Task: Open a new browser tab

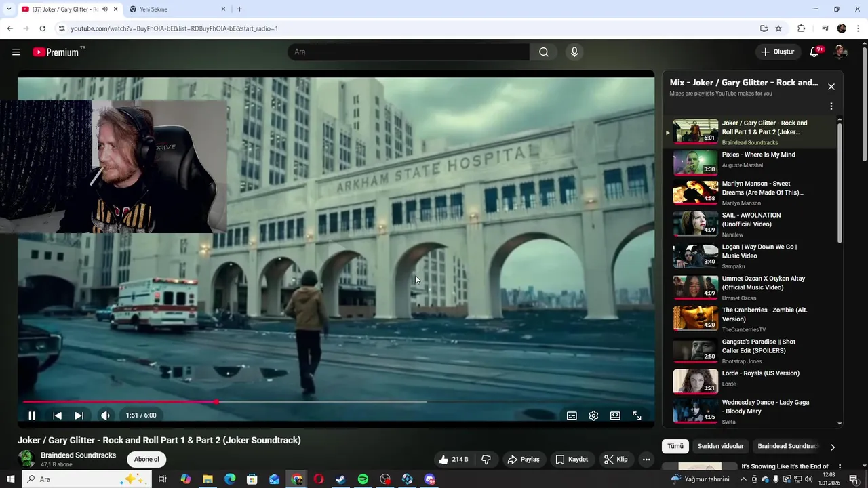Action: click(x=239, y=9)
